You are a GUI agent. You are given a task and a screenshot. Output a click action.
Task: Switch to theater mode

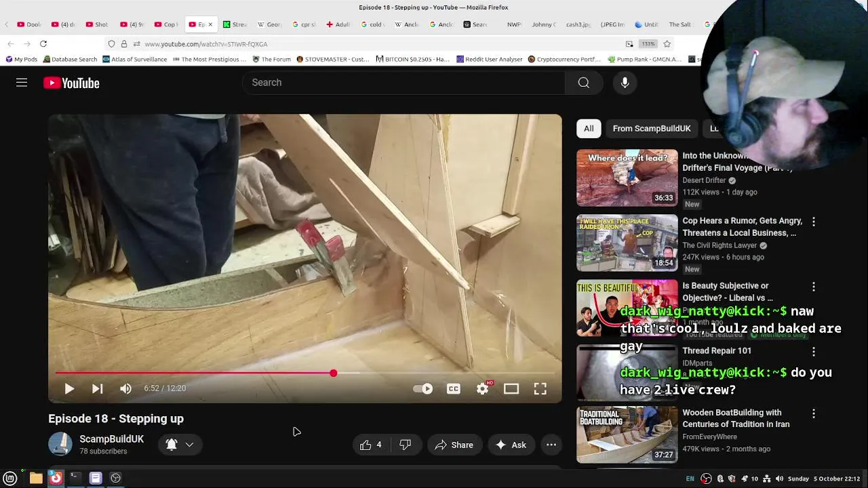(511, 388)
